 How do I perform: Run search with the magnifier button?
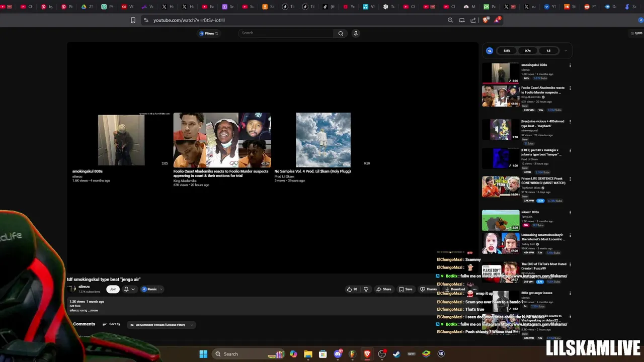pyautogui.click(x=341, y=33)
